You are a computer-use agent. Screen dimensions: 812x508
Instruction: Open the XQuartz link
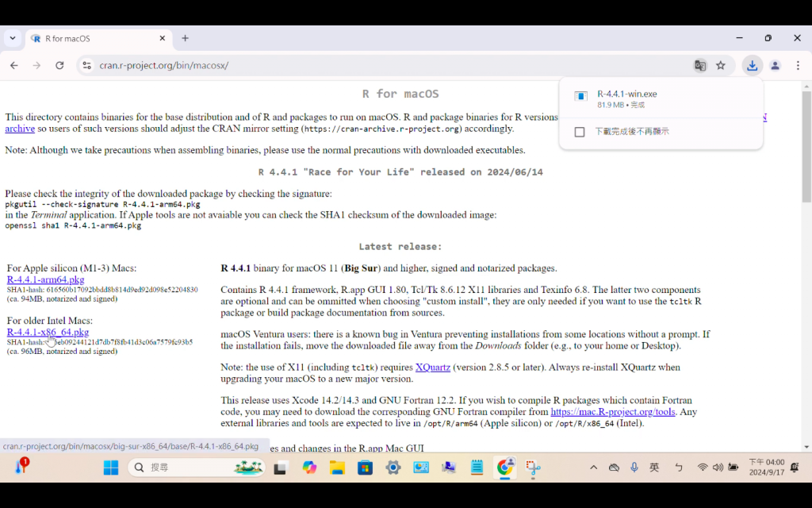click(x=432, y=368)
